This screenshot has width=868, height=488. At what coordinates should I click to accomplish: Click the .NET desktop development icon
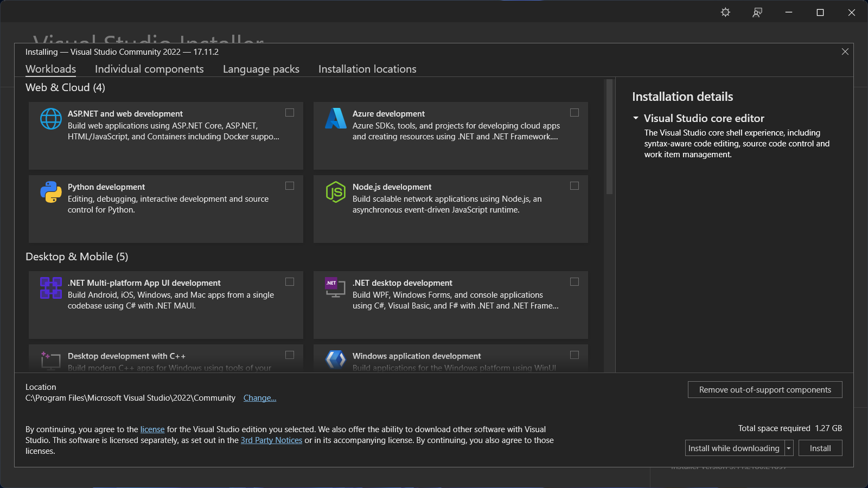(335, 287)
